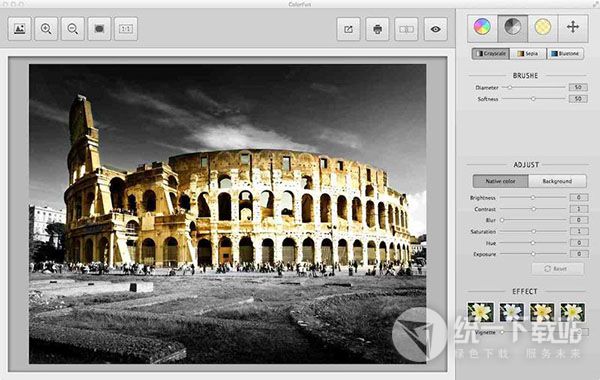
Task: Switch to the Bluetone tab
Action: pyautogui.click(x=565, y=54)
